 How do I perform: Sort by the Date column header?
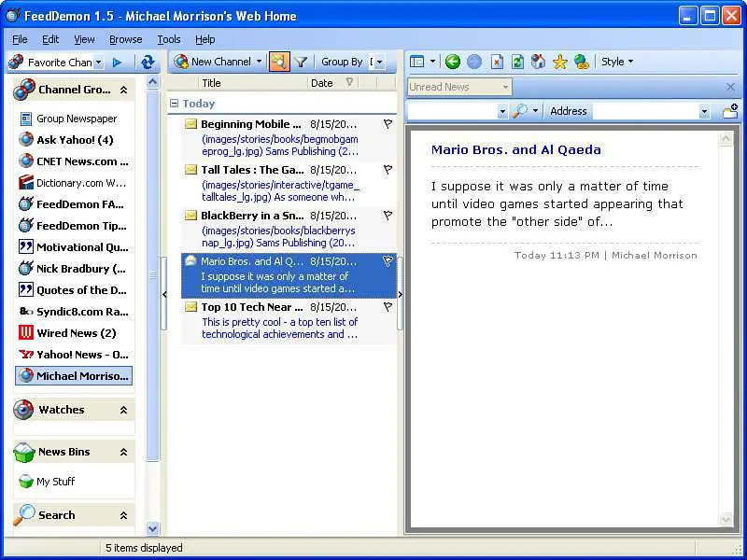pos(332,83)
